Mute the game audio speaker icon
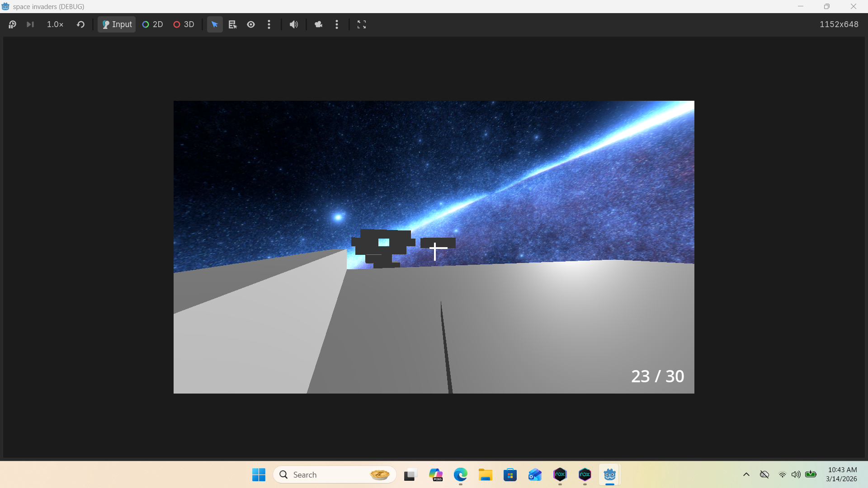This screenshot has width=868, height=488. point(294,24)
